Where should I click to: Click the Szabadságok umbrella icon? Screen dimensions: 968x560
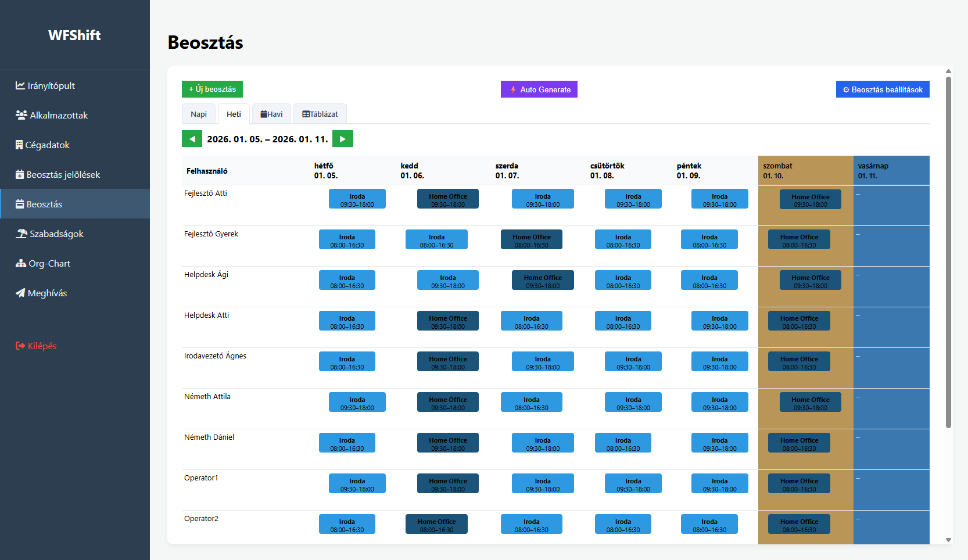(x=21, y=234)
